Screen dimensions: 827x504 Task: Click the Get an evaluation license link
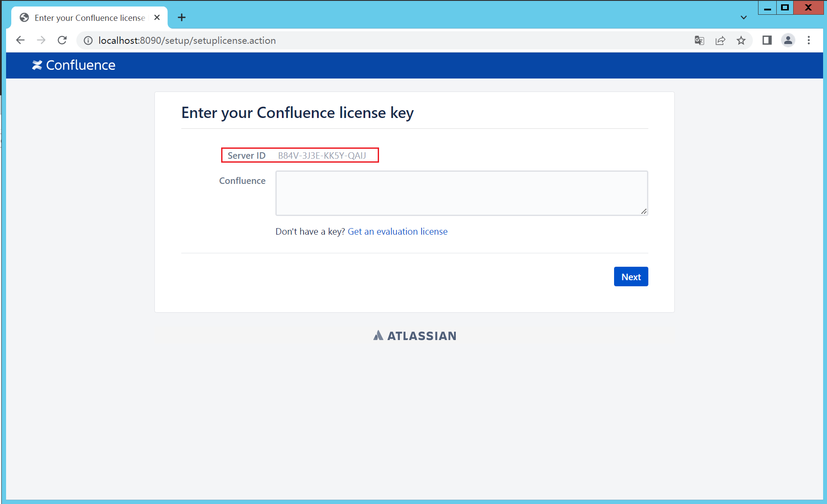click(x=398, y=232)
